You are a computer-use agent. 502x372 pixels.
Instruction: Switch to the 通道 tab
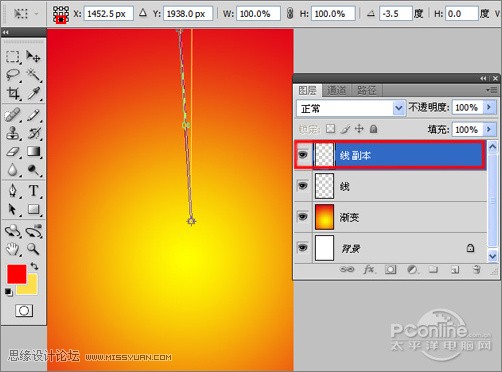(336, 90)
